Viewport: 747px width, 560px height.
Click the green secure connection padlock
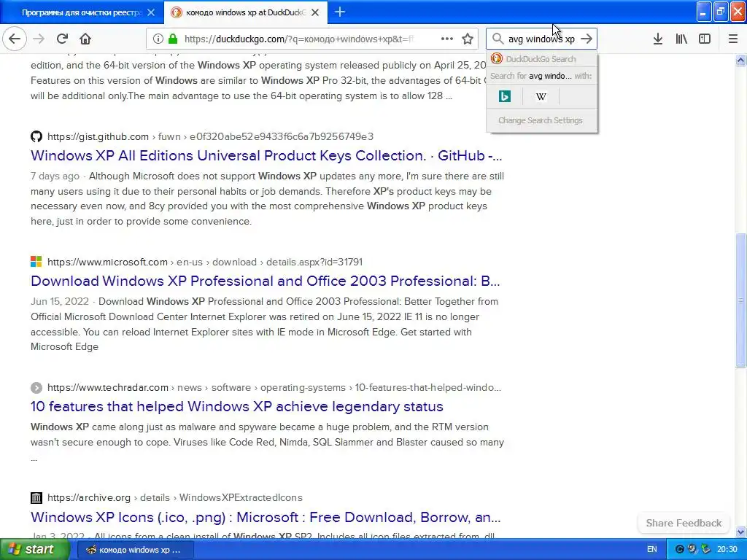point(174,39)
